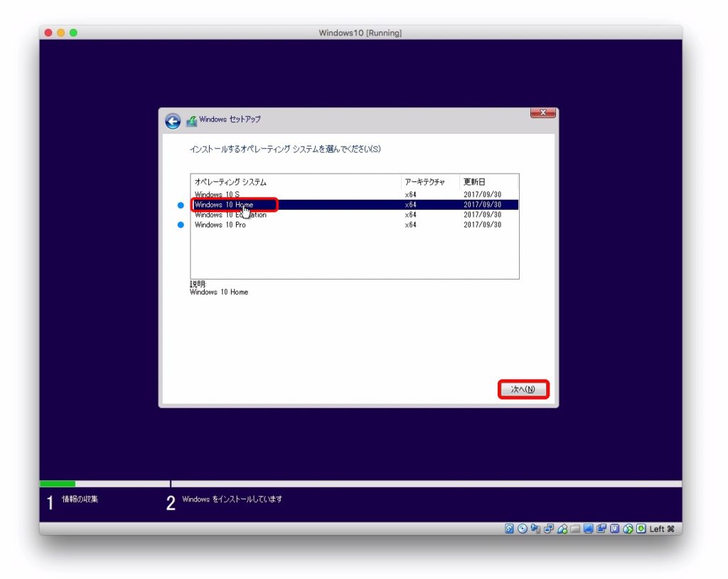This screenshot has width=728, height=579.
Task: Click the display monitor status icon
Action: point(588,528)
